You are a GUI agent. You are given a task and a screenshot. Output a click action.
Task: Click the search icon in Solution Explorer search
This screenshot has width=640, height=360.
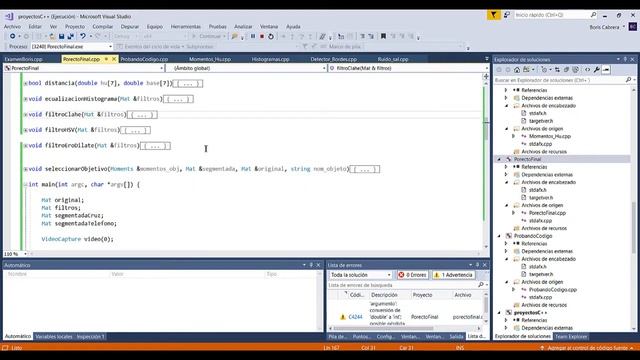tap(628, 80)
